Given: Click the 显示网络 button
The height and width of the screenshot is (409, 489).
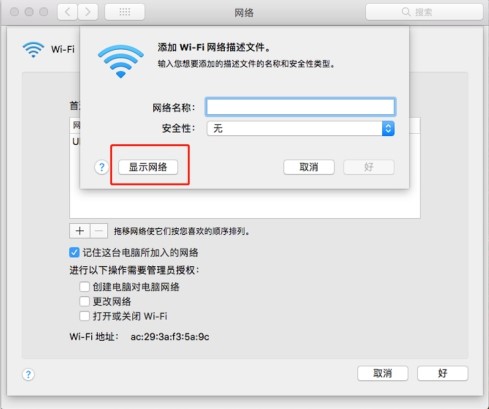Looking at the screenshot, I should coord(148,167).
